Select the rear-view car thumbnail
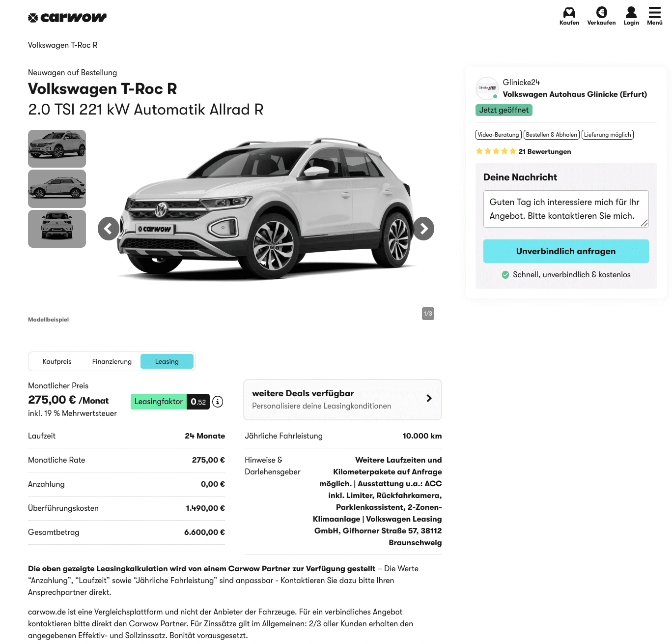The image size is (672, 644). [x=57, y=229]
